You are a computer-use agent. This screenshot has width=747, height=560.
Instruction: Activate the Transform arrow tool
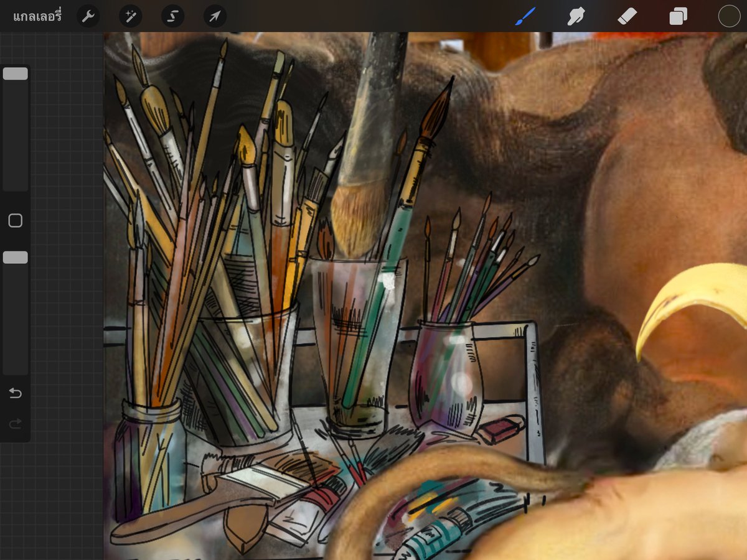tap(215, 16)
